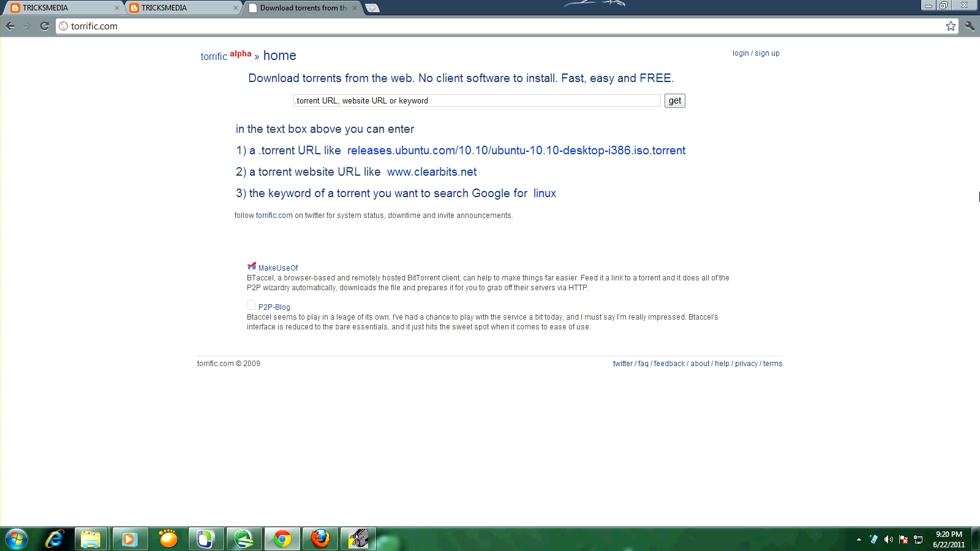Open the www.clearbits.net example link
The image size is (980, 551).
point(432,172)
